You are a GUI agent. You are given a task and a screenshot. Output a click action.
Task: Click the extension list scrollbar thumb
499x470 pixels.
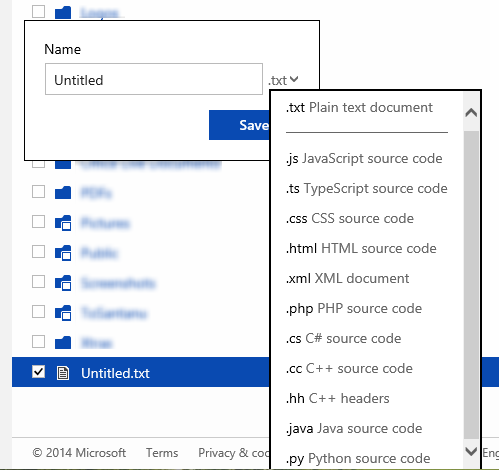pyautogui.click(x=471, y=285)
